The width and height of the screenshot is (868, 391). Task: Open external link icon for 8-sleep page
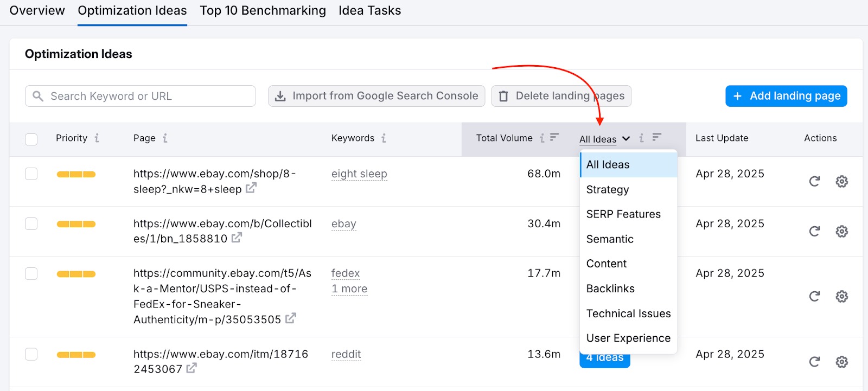coord(251,189)
